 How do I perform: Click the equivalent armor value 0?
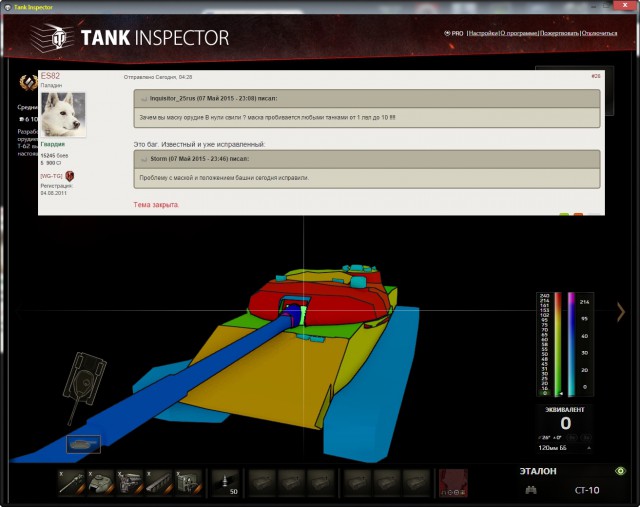(x=565, y=423)
